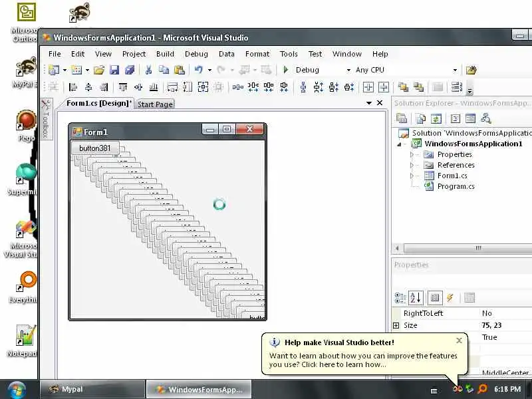Open the dropdown arrow beside New Project
This screenshot has width=532, height=399.
[x=65, y=70]
